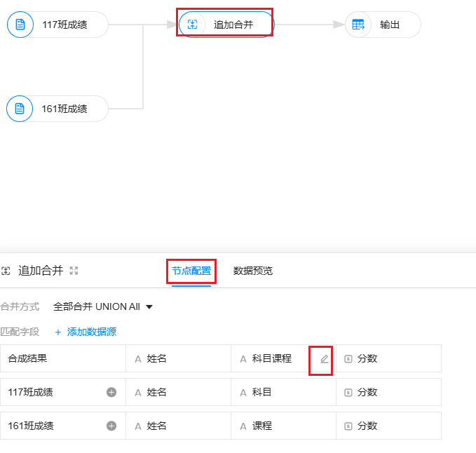Viewport: 476px width, 453px height.
Task: Click the 追加合并 icon in panel header
Action: click(6, 271)
